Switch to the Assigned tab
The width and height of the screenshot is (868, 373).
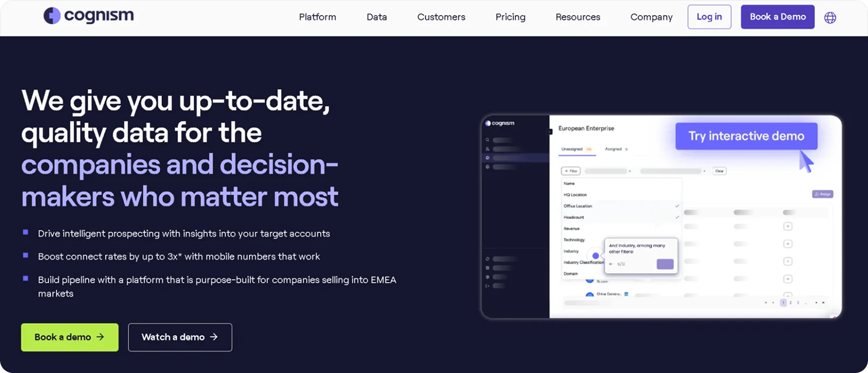pyautogui.click(x=616, y=149)
